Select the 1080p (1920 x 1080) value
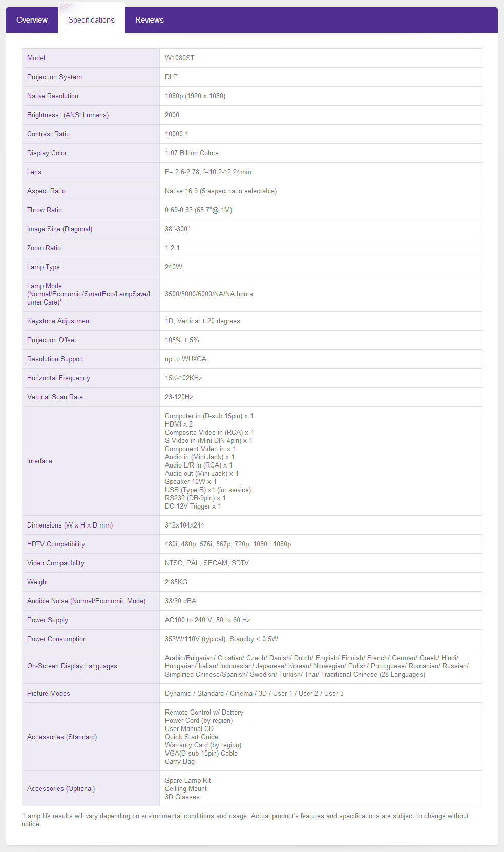Viewport: 504px width, 852px height. pyautogui.click(x=195, y=96)
